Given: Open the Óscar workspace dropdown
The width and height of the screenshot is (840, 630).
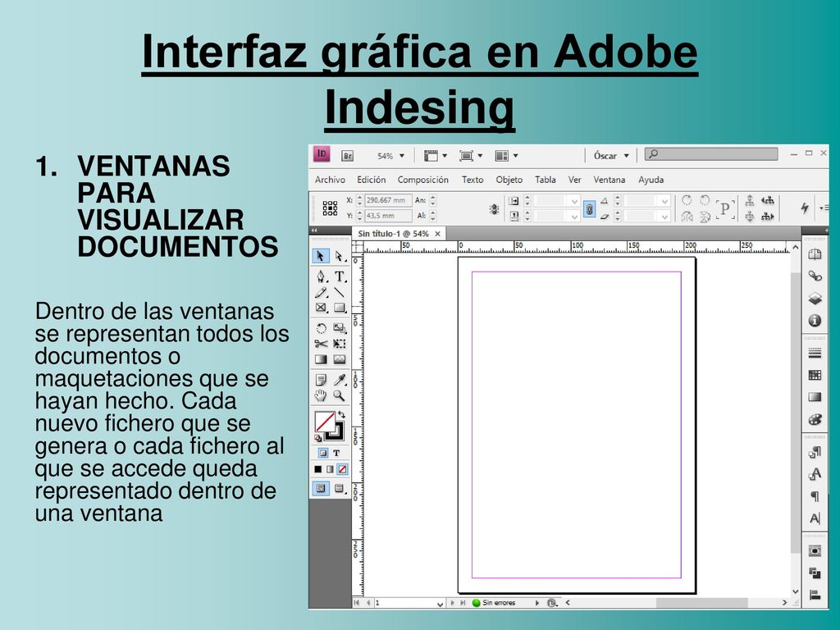Looking at the screenshot, I should tap(611, 156).
